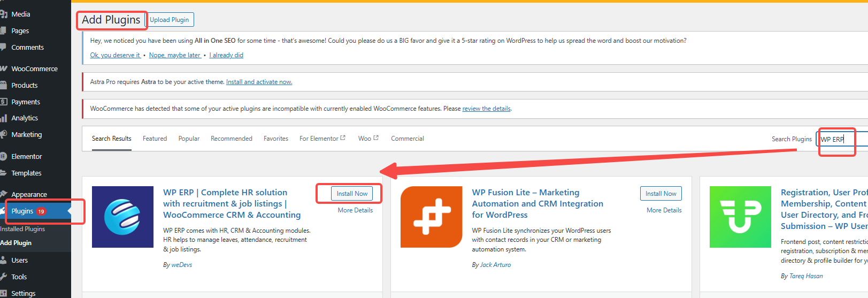Click the Plugins plug icon

(x=4, y=211)
